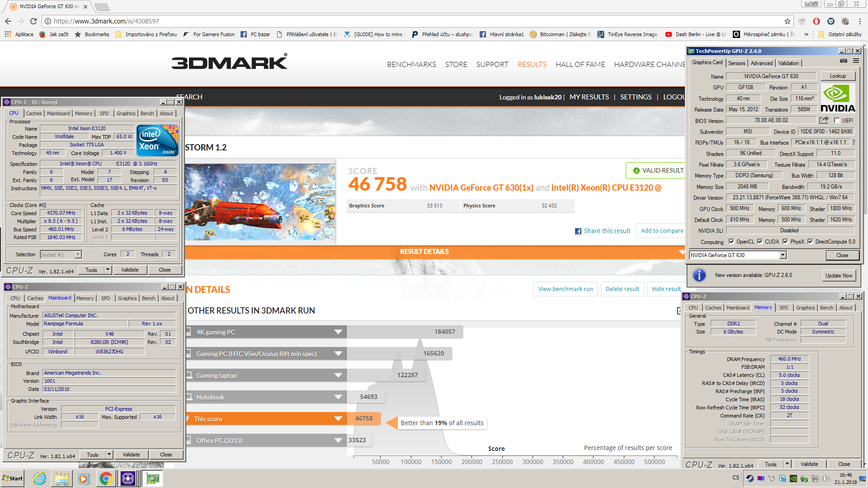
Task: Toggle the PhysX checkbox
Action: point(785,242)
